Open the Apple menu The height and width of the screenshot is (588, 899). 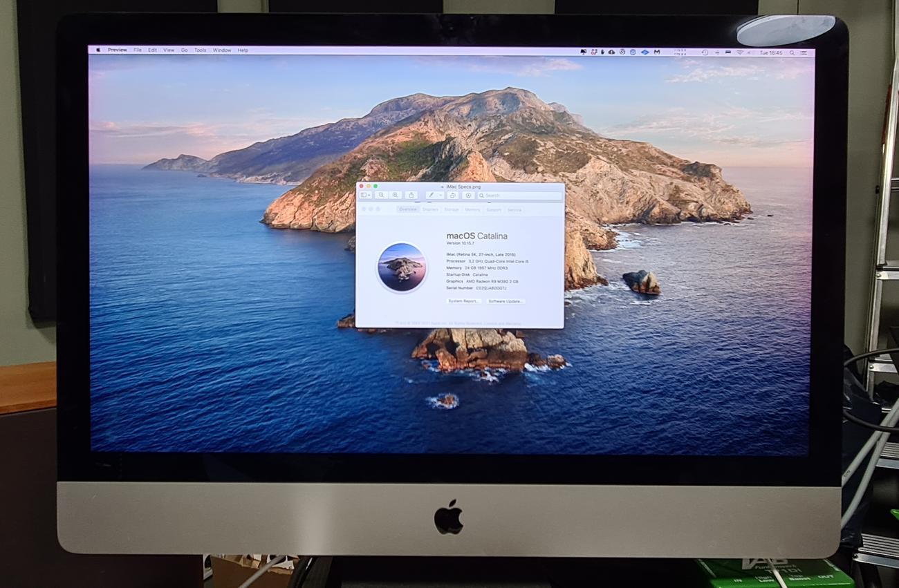pos(98,50)
